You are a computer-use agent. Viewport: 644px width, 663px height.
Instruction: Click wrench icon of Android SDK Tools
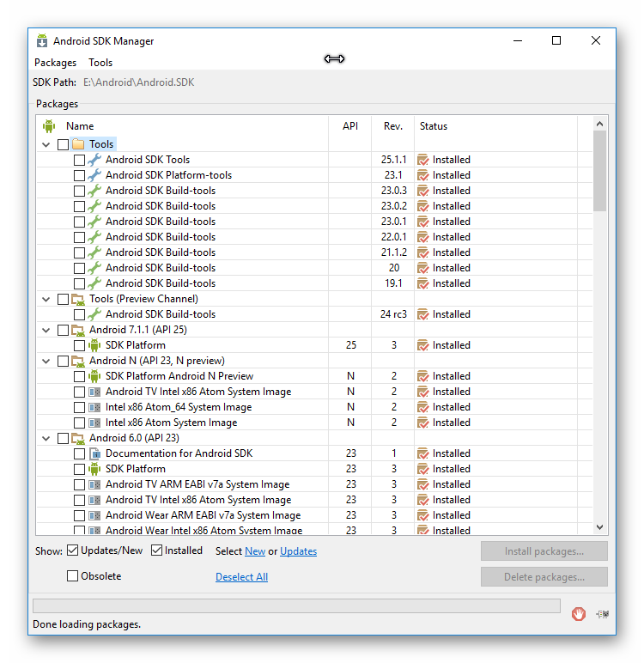point(94,160)
